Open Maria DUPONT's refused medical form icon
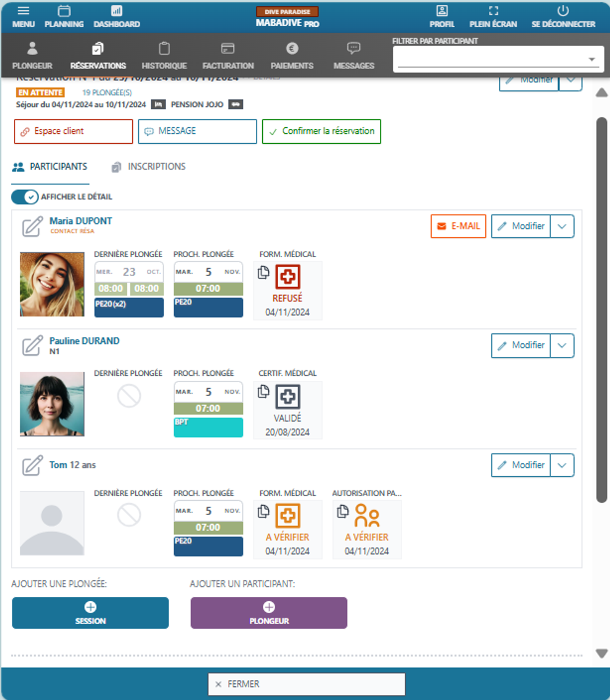Image resolution: width=610 pixels, height=700 pixels. 288,277
